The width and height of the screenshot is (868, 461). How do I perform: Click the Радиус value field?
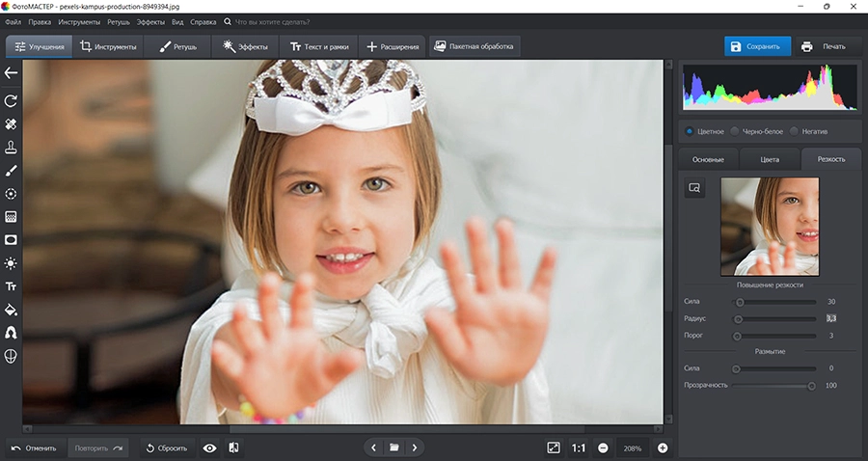click(831, 318)
